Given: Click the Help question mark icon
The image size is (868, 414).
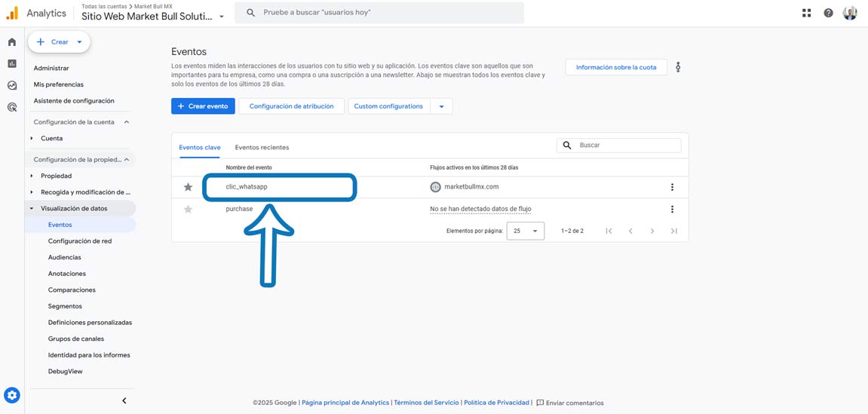Looking at the screenshot, I should (x=828, y=13).
